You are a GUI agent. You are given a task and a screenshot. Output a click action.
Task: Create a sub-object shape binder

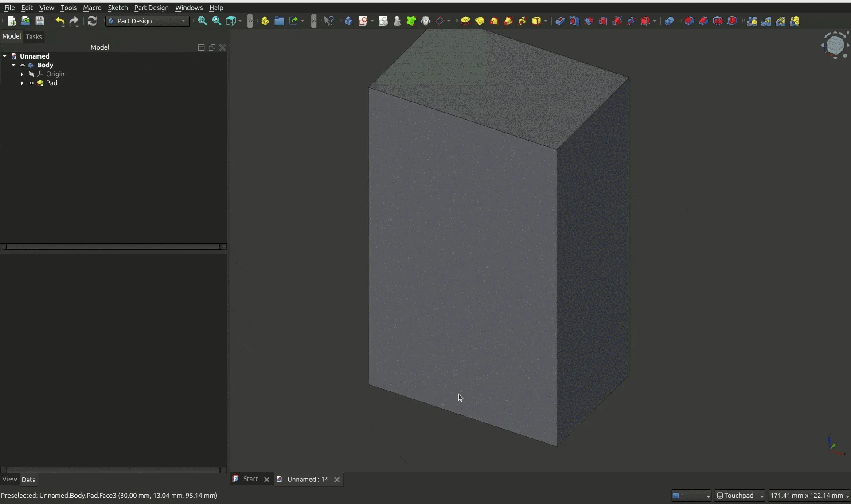click(x=411, y=21)
